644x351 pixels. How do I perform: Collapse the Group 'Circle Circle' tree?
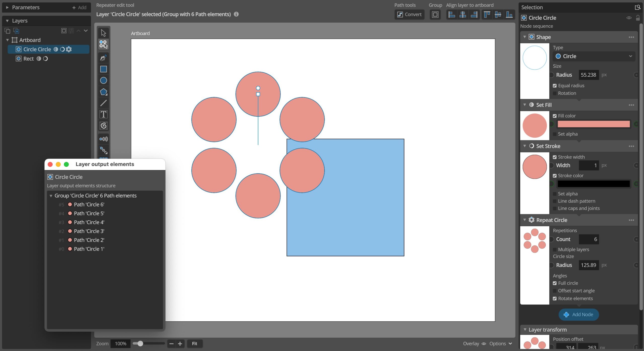point(51,195)
